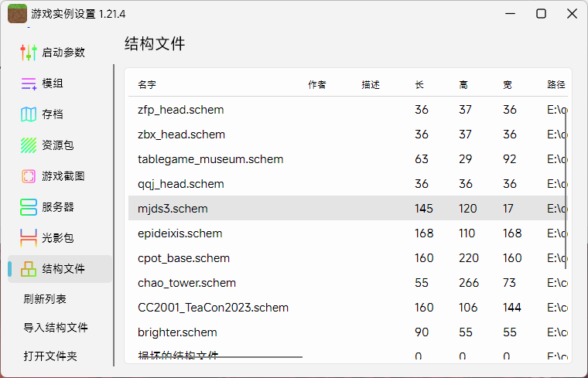The height and width of the screenshot is (378, 588).
Task: Click 打开文件夹 button
Action: click(50, 356)
